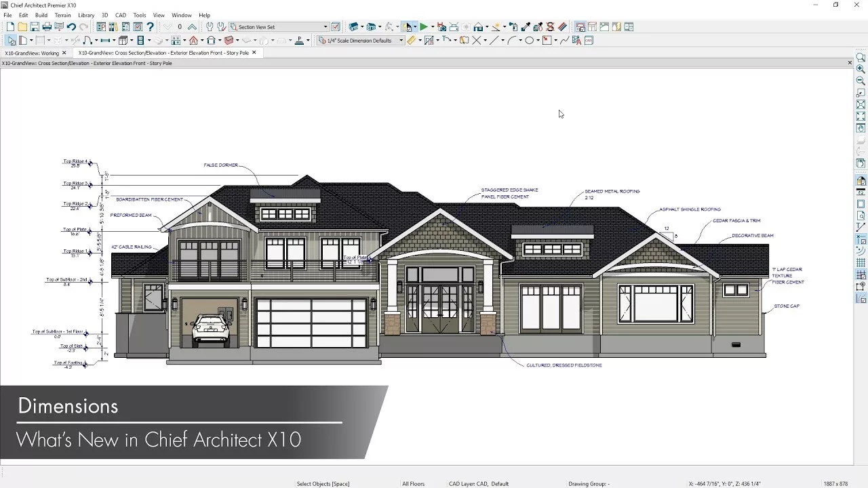Select the Circle drawing tool
This screenshot has width=868, height=488.
pos(529,41)
